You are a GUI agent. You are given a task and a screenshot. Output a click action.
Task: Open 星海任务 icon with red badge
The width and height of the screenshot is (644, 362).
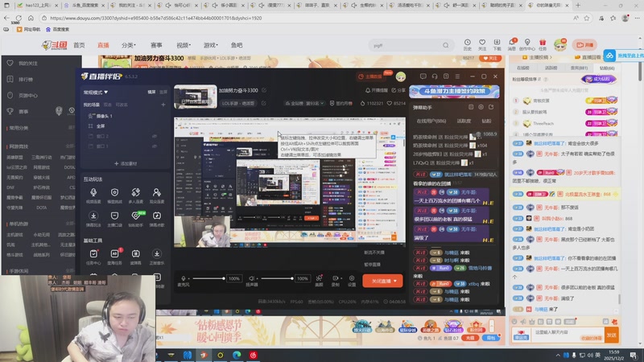pos(114,257)
